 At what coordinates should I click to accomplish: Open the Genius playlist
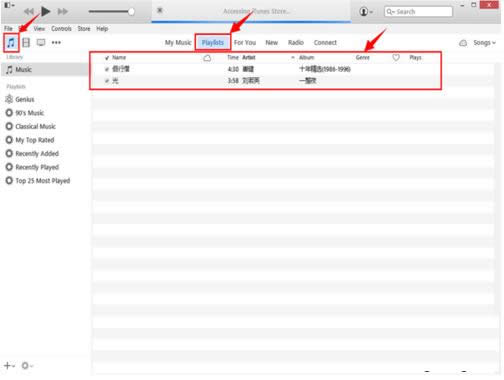coord(25,99)
